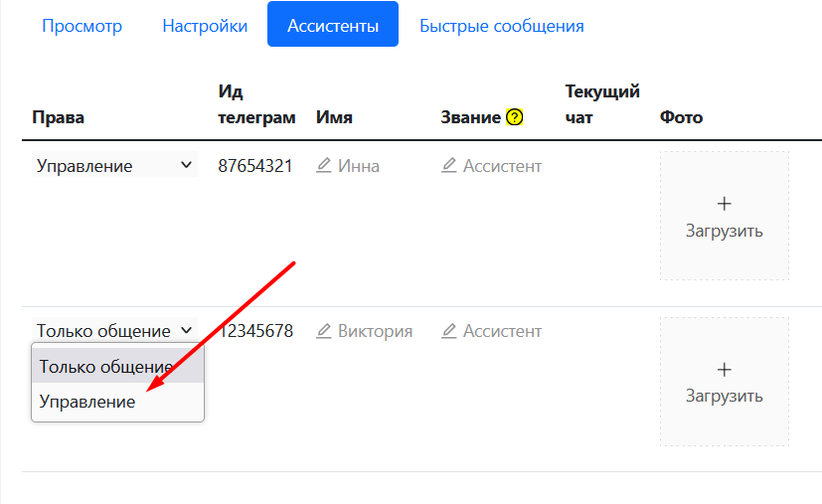Click the name Инна to edit

[359, 166]
